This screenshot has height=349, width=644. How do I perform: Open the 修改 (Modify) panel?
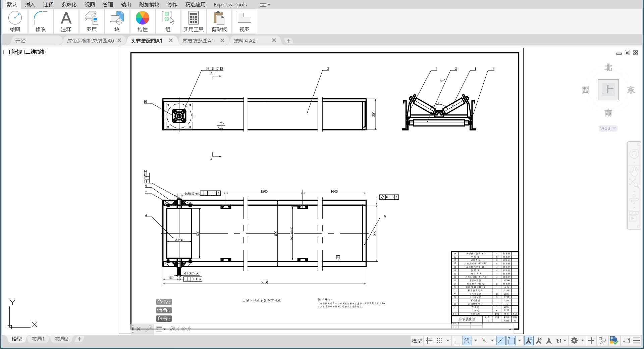(41, 21)
